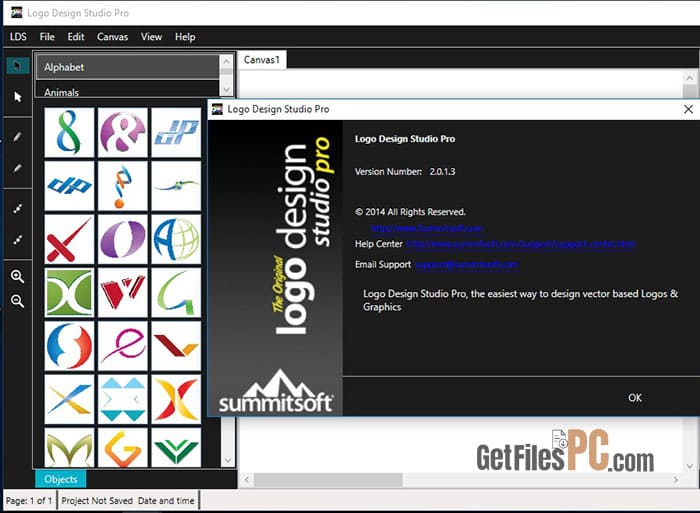This screenshot has height=513, width=700.
Task: Click canvas horizontal scroll left arrow
Action: pyautogui.click(x=246, y=480)
